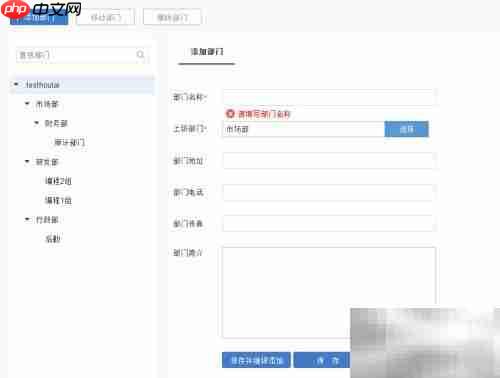Click the 保存并继续添加 button
Screen dimensions: 500x378
(256, 360)
